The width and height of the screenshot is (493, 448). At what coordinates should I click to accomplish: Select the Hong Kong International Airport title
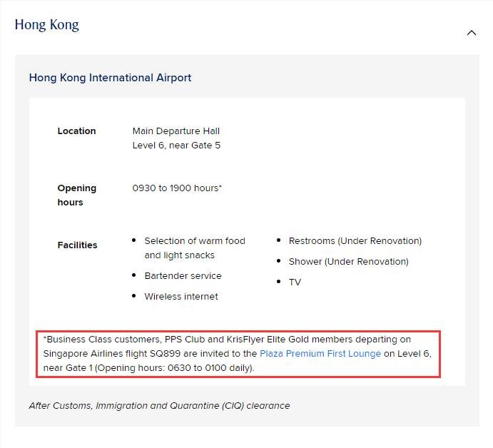[110, 77]
